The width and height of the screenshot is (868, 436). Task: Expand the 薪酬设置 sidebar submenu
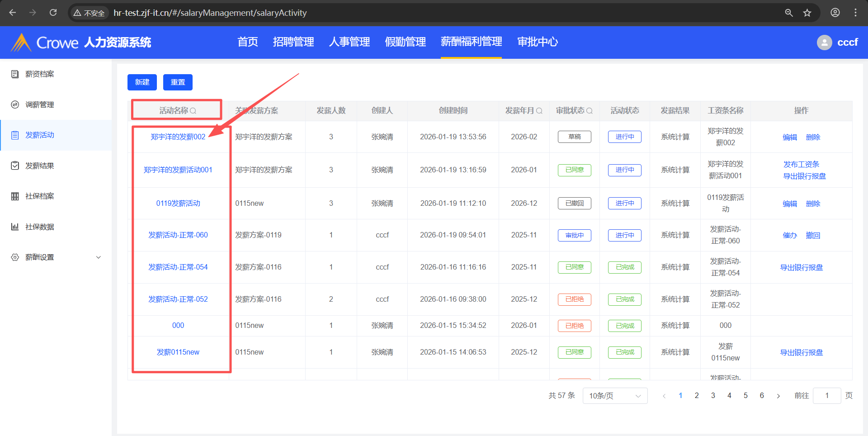point(99,257)
